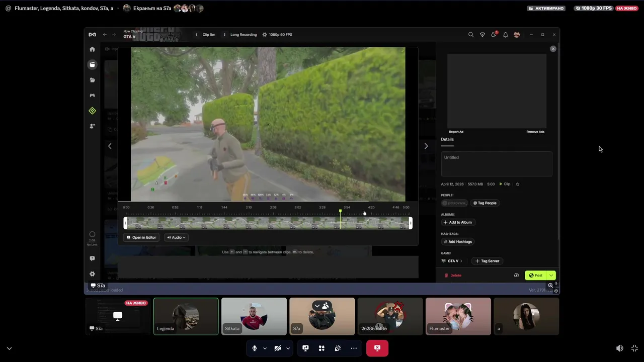Post the clip with green Post button
Screen dimensions: 644x362
point(536,275)
